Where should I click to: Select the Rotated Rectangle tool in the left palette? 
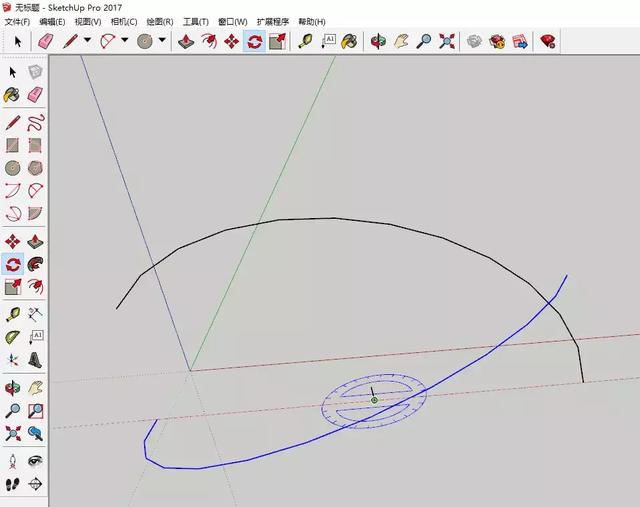pyautogui.click(x=35, y=145)
